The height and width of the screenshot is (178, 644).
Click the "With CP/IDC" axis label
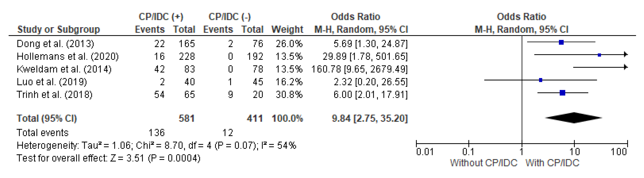553,163
